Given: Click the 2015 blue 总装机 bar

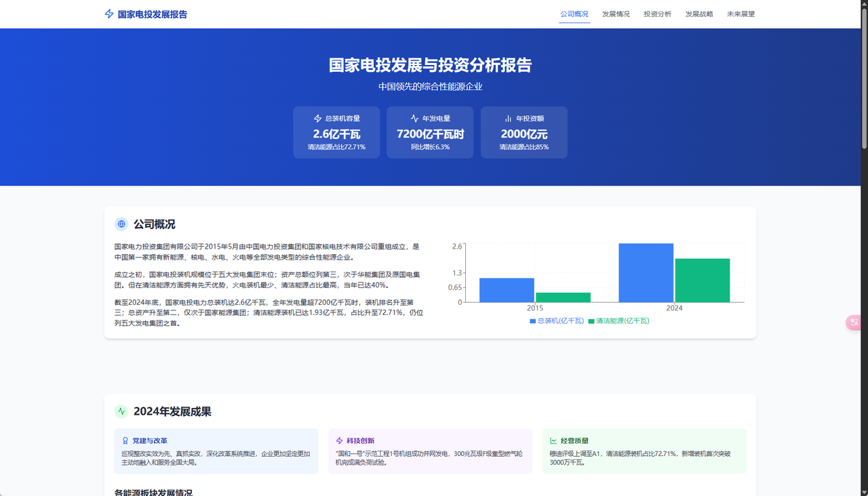Looking at the screenshot, I should (507, 290).
